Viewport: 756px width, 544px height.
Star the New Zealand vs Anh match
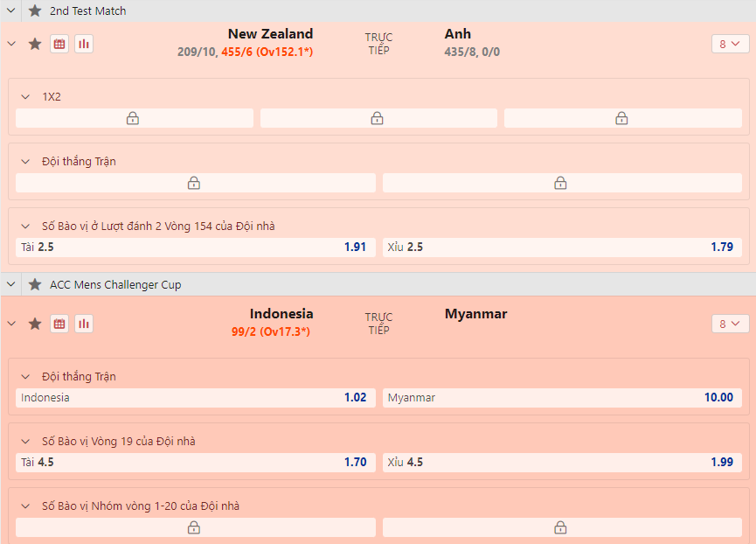tap(35, 44)
